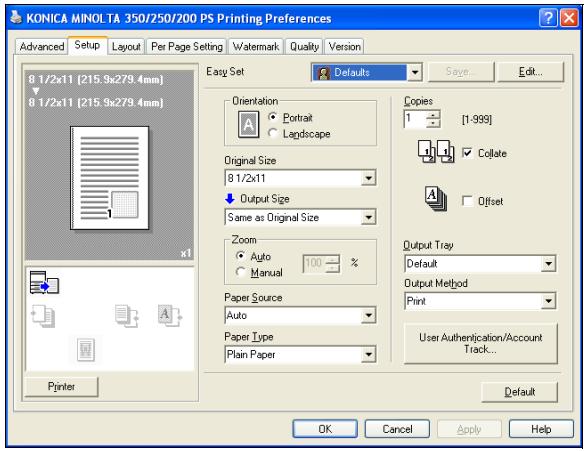Click the collate pages illustration icon
584x451 pixels.
point(436,152)
